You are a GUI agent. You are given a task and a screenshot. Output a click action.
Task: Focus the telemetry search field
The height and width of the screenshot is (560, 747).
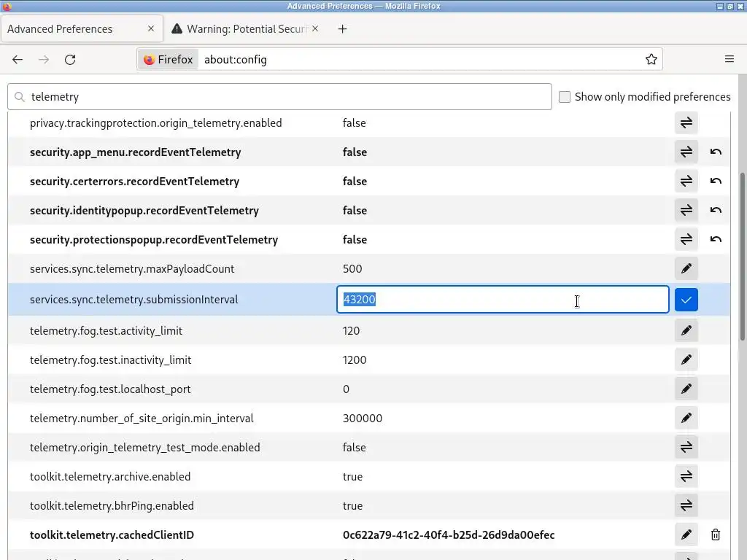click(x=279, y=97)
